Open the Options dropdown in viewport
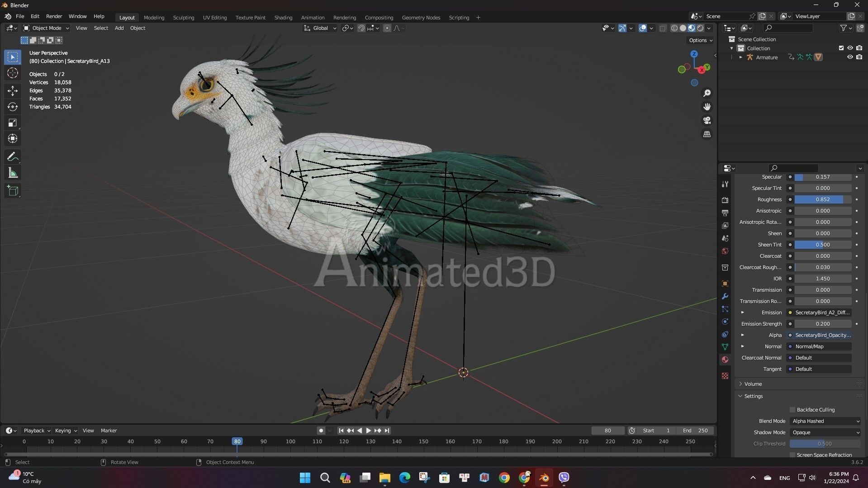Screen dimensions: 868x488 tap(700, 40)
